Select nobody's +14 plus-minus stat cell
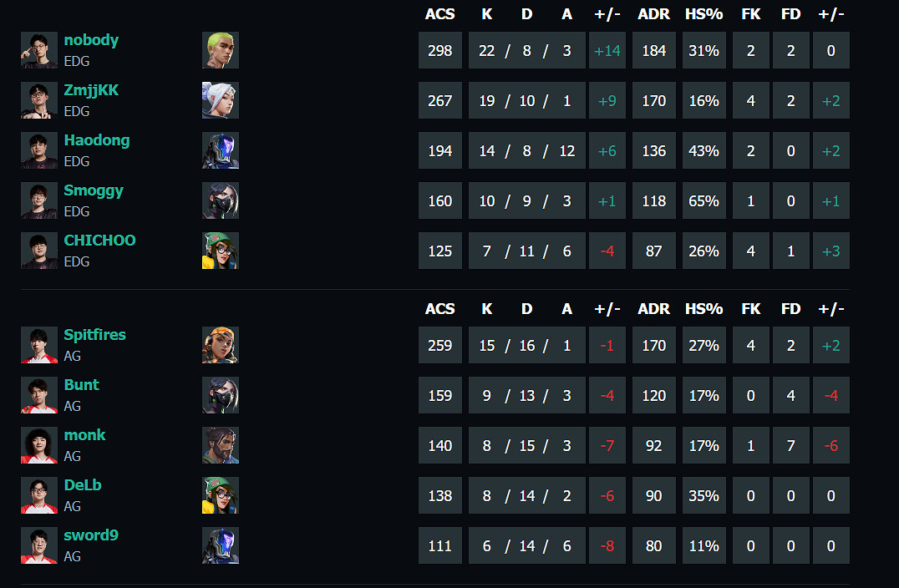The image size is (899, 588). click(607, 50)
